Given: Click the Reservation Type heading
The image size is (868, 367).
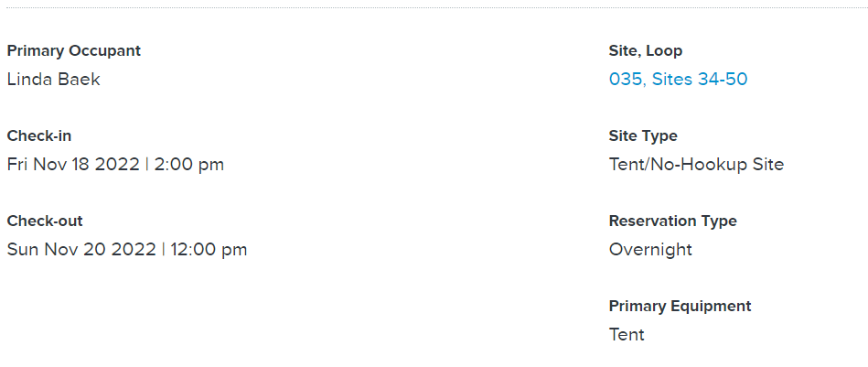Looking at the screenshot, I should click(672, 221).
